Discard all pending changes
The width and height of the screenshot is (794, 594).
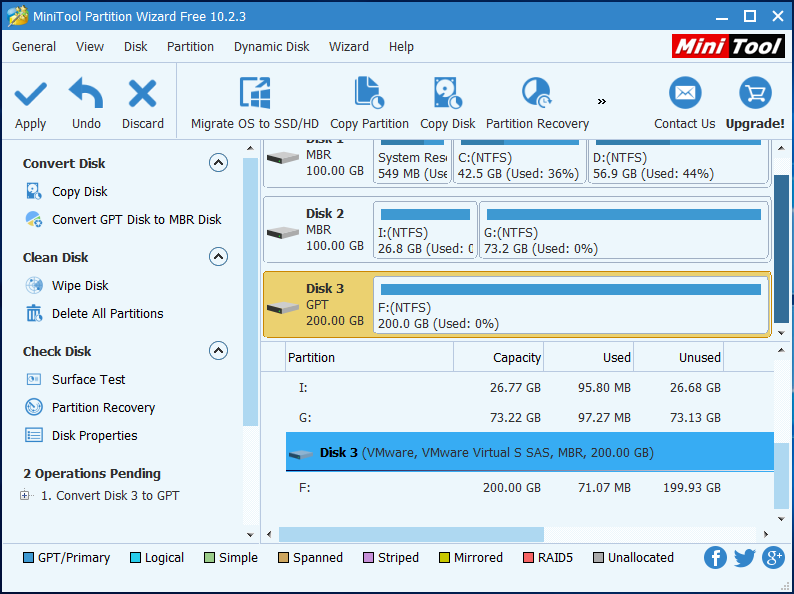coord(143,104)
